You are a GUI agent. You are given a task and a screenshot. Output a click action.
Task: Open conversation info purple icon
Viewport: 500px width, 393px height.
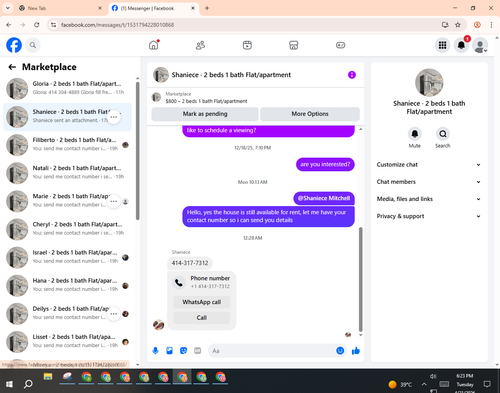point(352,75)
